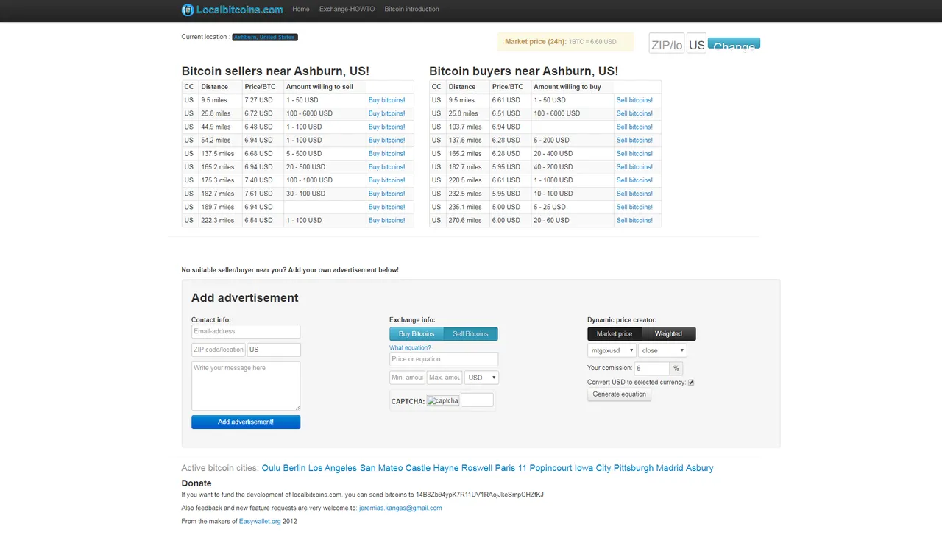Viewport: 942px width, 560px height.
Task: Open the Madrid city link
Action: (670, 468)
